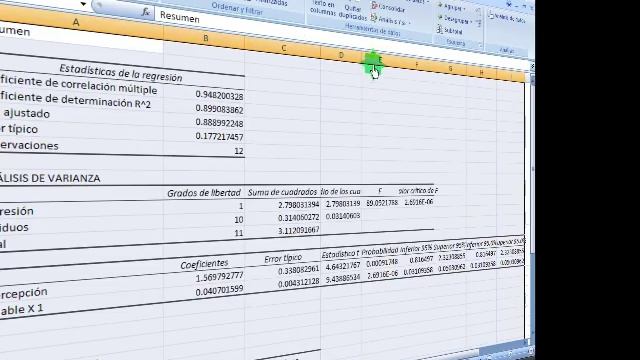Screen dimensions: 640x360
Task: Click the Ordenar y filtrar group label
Action: coord(237,9)
